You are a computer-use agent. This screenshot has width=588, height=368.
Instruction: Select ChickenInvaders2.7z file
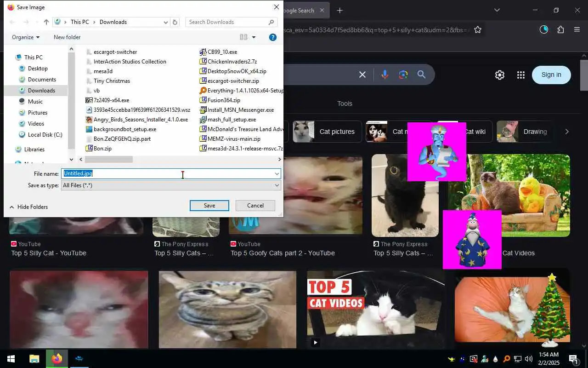(232, 62)
